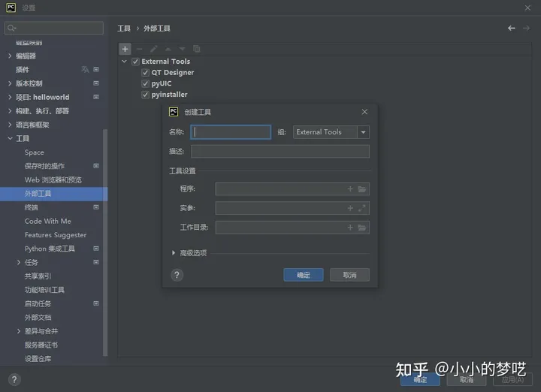The width and height of the screenshot is (541, 392).
Task: Select the 外部工具 settings page
Action: [x=54, y=194]
